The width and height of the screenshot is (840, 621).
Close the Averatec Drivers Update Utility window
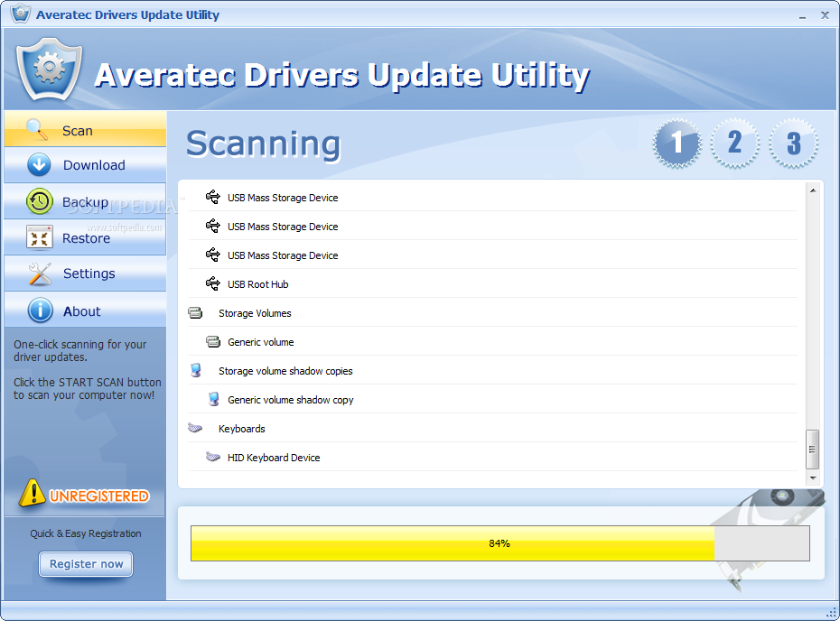pos(825,15)
